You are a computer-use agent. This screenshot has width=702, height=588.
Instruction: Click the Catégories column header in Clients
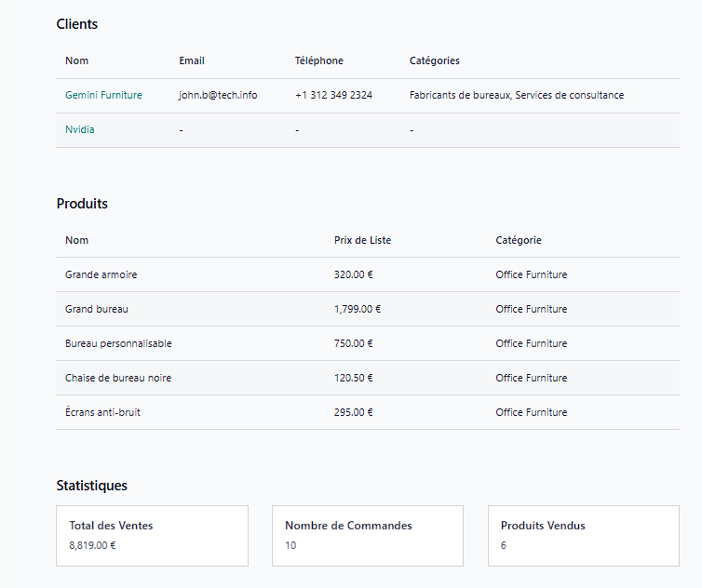(x=435, y=60)
